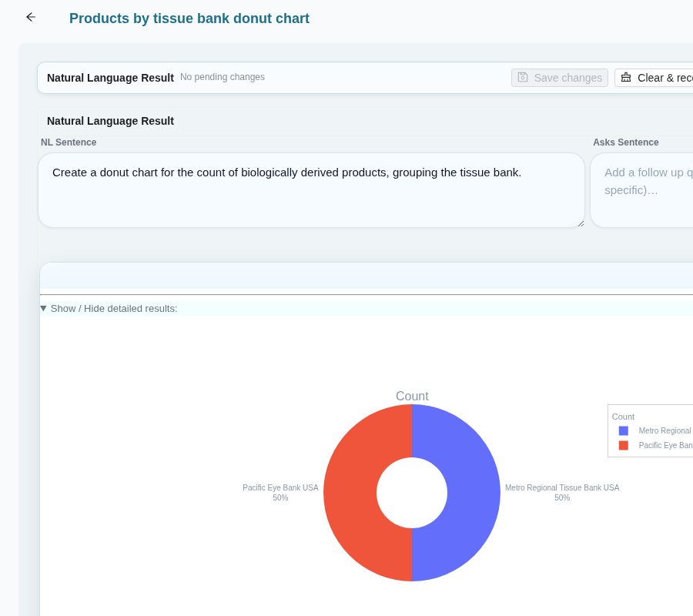693x616 pixels.
Task: Click the 'Asks Sentence' field label
Action: coord(625,142)
